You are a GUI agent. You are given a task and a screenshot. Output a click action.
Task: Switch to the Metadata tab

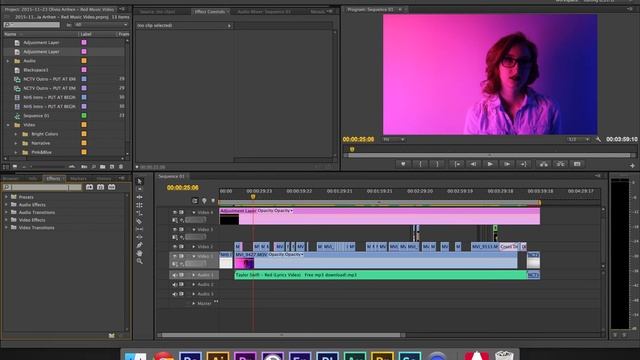(x=318, y=12)
